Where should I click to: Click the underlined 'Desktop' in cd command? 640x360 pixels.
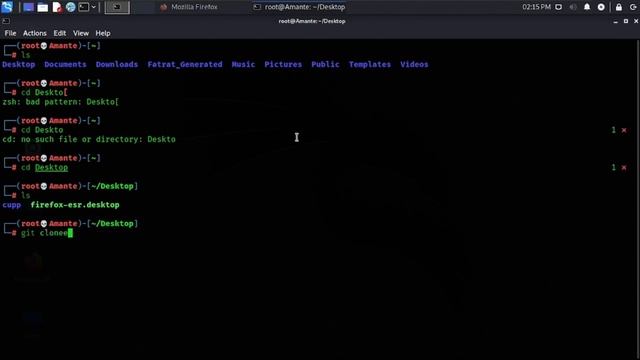point(51,167)
